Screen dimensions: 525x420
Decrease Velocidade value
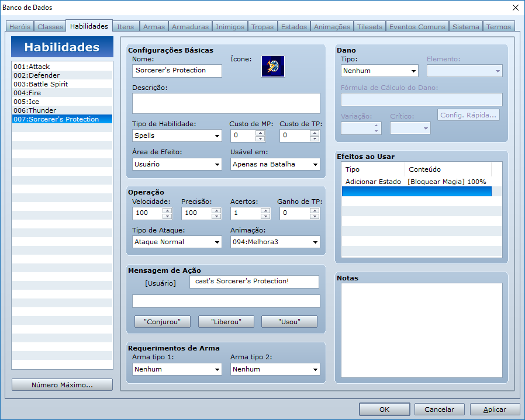(x=167, y=216)
